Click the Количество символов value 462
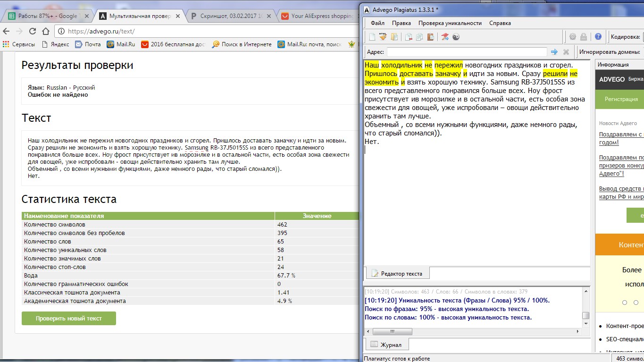The width and height of the screenshot is (644, 362). pyautogui.click(x=282, y=225)
